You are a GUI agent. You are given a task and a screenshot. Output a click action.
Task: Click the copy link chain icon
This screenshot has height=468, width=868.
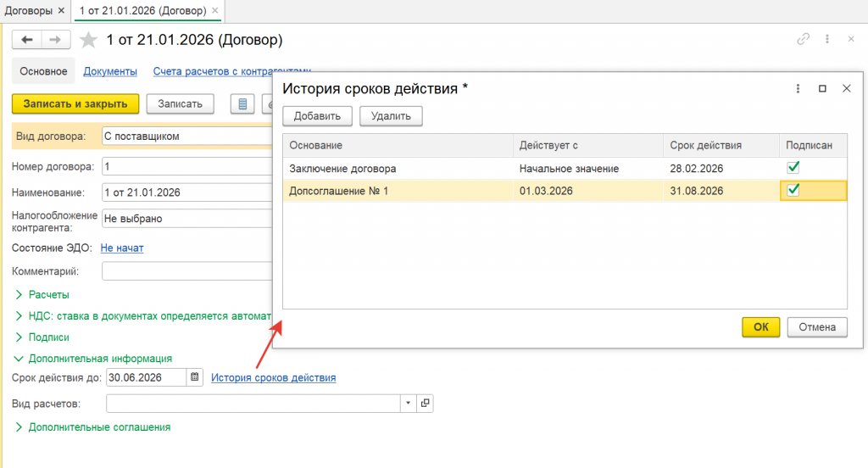click(x=803, y=39)
